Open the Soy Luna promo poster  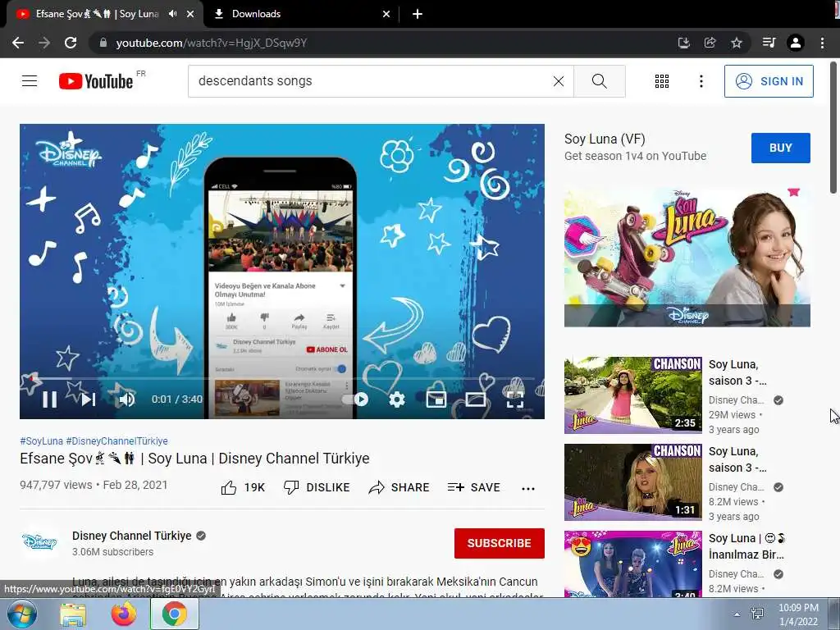(x=687, y=257)
